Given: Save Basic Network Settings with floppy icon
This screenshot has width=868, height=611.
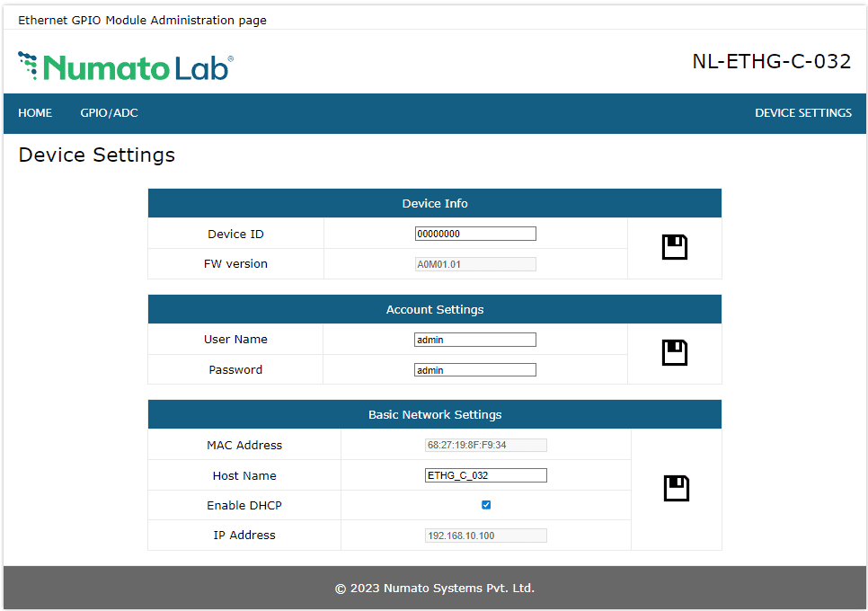Looking at the screenshot, I should [x=676, y=489].
